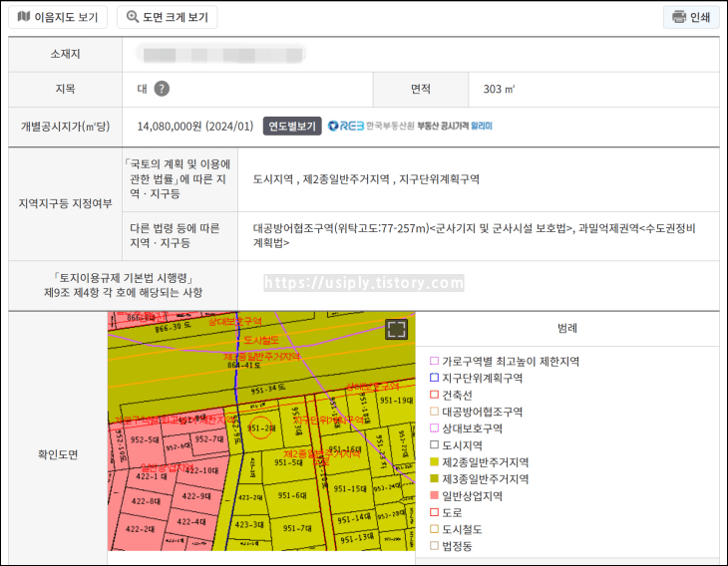Open 연도별보기 yearly price view
The width and height of the screenshot is (728, 566).
click(x=292, y=127)
